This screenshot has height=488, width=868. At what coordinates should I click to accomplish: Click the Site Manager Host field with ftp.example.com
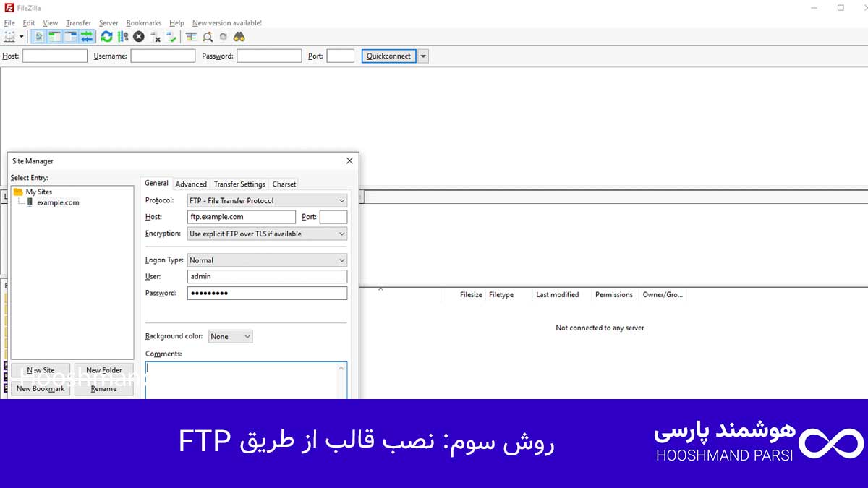[x=242, y=217]
